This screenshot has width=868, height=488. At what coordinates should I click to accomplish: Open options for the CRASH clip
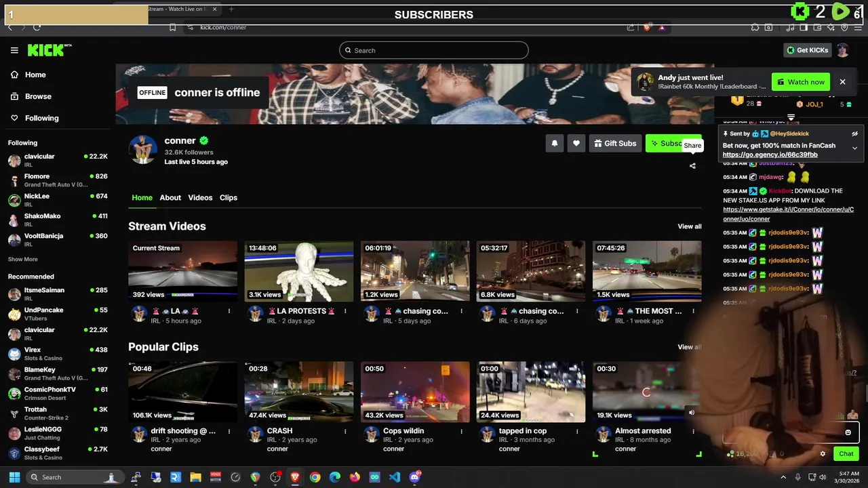pyautogui.click(x=345, y=431)
